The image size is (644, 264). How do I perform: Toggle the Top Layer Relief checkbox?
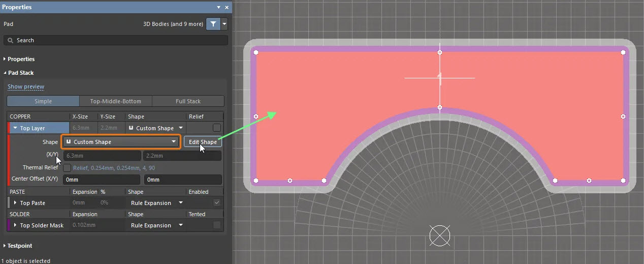coord(217,128)
